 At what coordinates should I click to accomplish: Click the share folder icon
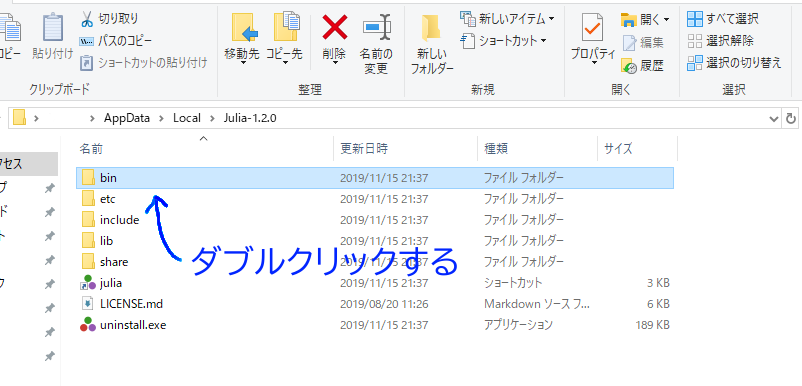point(88,262)
